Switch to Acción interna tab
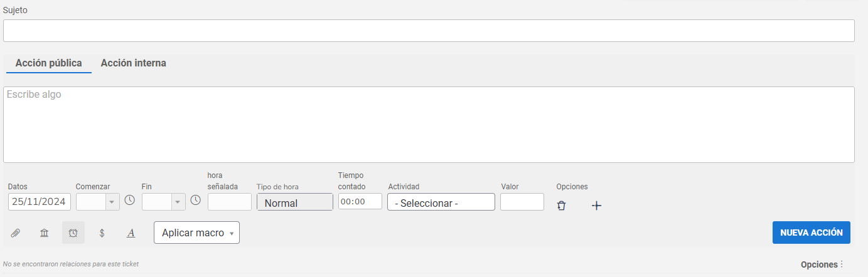Viewport: 868px width, 277px height. click(x=134, y=63)
